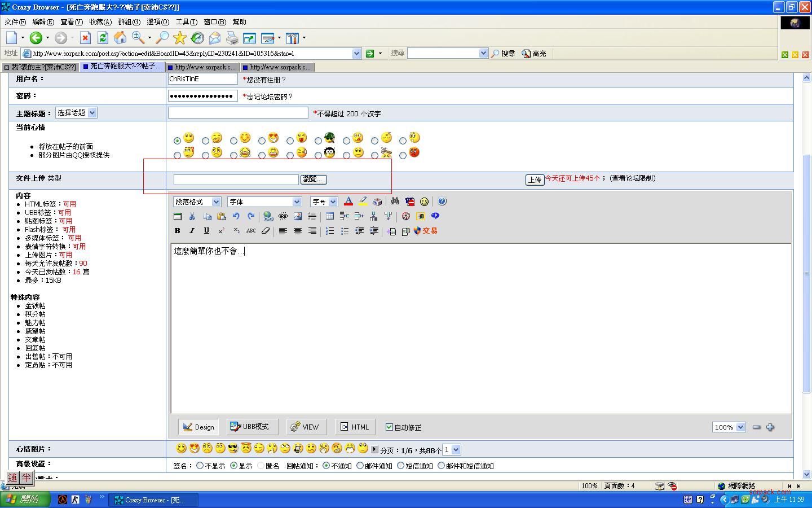The width and height of the screenshot is (812, 508).
Task: Open the 字体 font dropdown
Action: (264, 202)
